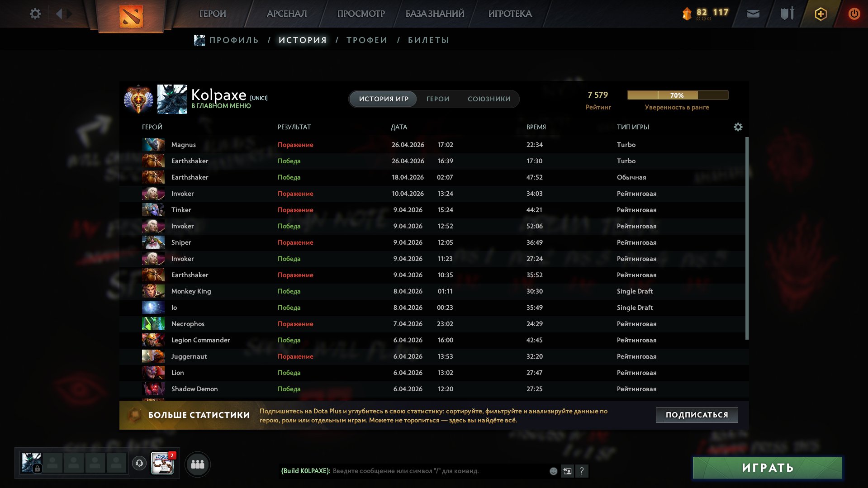This screenshot has height=488, width=868.
Task: Open the ПРОСМОТР top menu
Action: pyautogui.click(x=361, y=14)
